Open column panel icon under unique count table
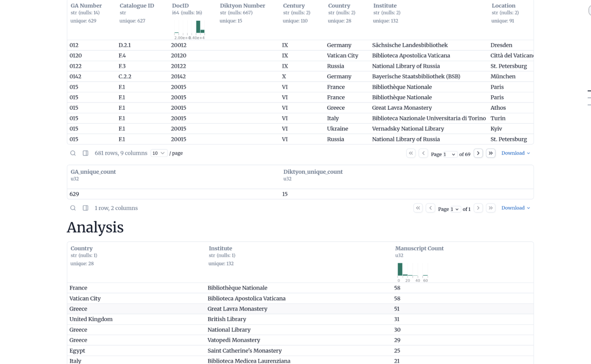The height and width of the screenshot is (364, 591). pos(85,208)
